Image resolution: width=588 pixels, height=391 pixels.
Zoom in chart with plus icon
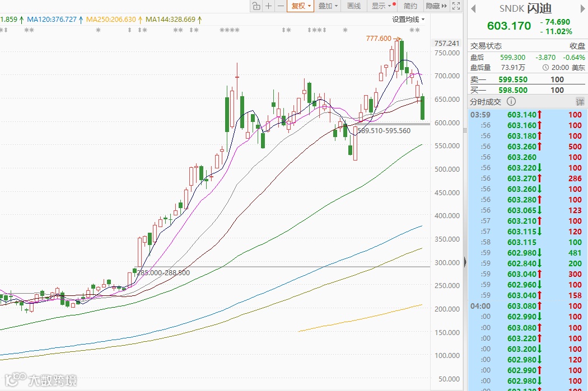(x=268, y=6)
